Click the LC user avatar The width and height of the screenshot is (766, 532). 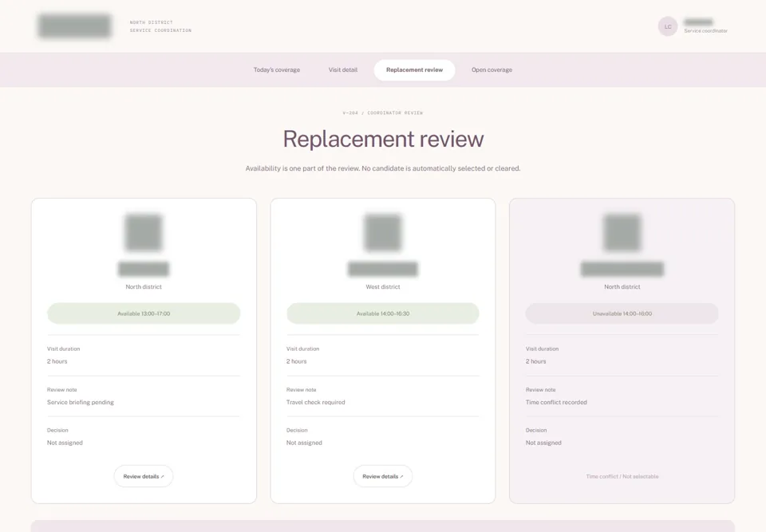pyautogui.click(x=667, y=26)
